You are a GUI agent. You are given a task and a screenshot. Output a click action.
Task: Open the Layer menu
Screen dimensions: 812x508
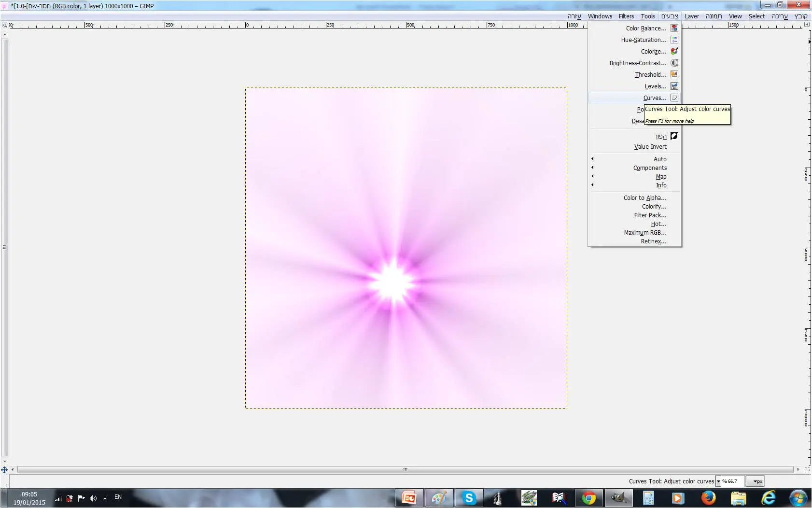(x=692, y=16)
